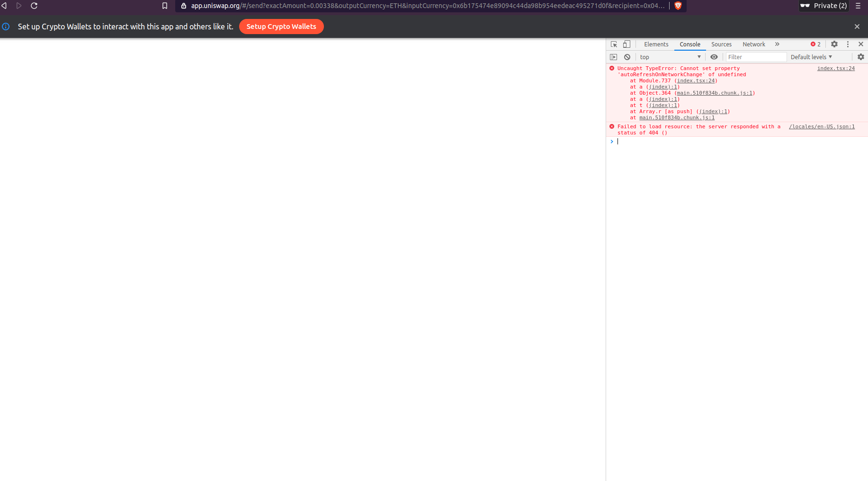The width and height of the screenshot is (868, 481).
Task: Open the console sidebar icon
Action: [614, 56]
